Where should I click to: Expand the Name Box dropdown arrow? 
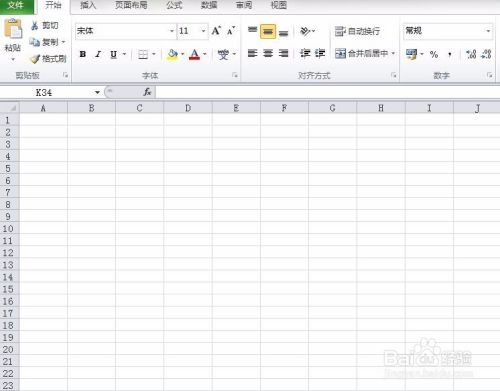(x=97, y=92)
